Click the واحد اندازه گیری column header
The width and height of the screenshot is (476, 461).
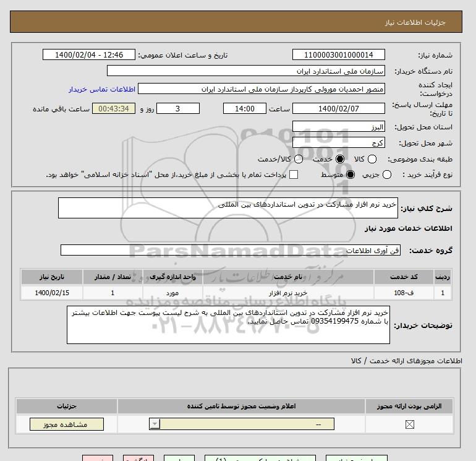click(x=172, y=277)
